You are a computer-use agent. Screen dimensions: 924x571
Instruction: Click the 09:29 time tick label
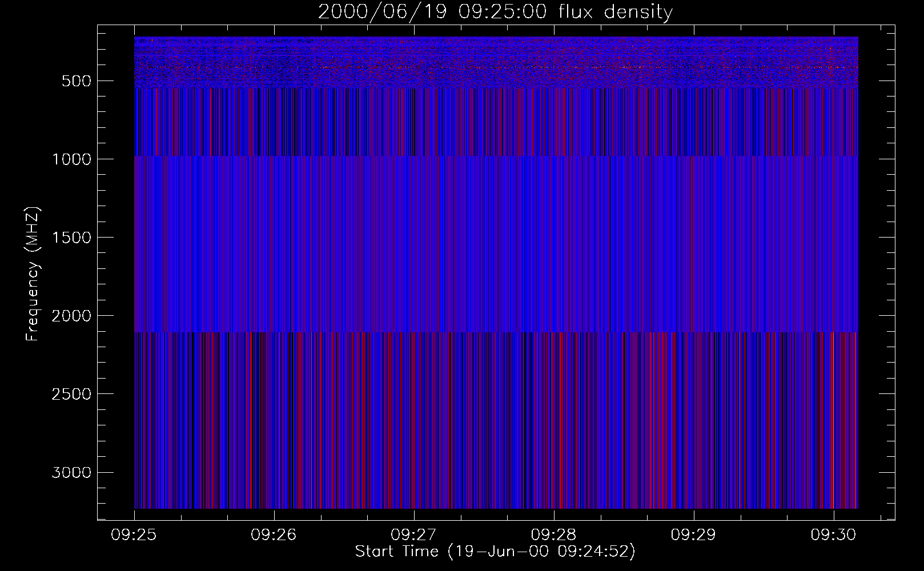click(694, 535)
